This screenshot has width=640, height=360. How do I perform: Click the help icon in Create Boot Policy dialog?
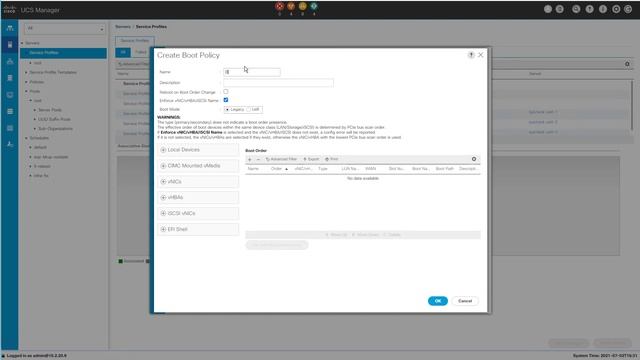471,55
